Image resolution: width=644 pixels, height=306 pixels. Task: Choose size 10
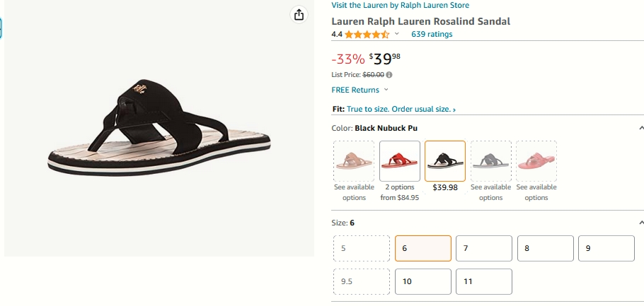coord(423,281)
